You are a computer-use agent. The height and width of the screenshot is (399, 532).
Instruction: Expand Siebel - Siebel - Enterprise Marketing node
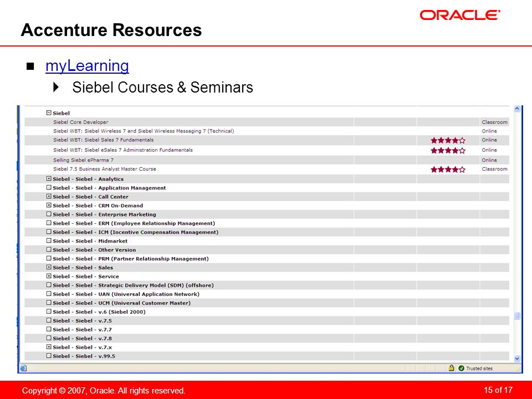coord(49,214)
